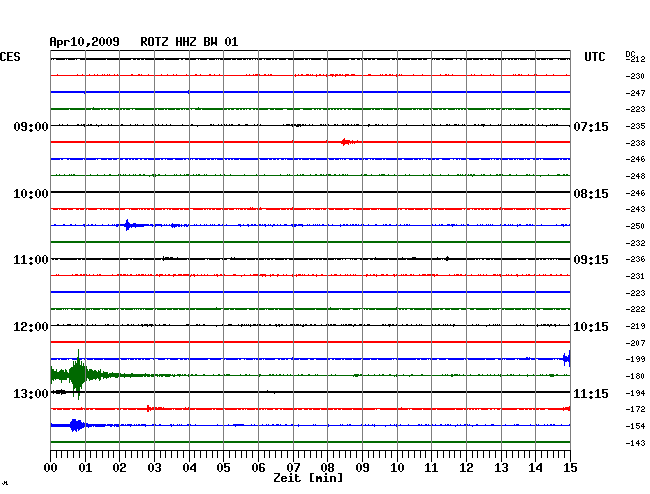
Task: Click the 14 minute axis tick label
Action: pos(535,468)
